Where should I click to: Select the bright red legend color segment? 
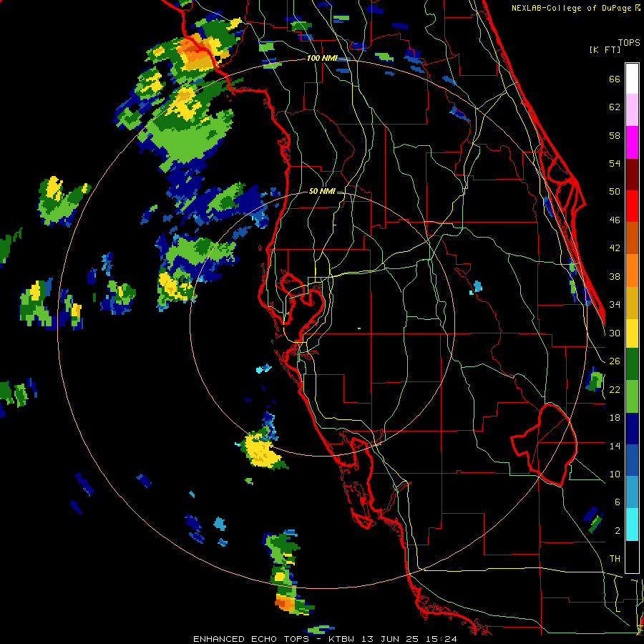tap(632, 206)
